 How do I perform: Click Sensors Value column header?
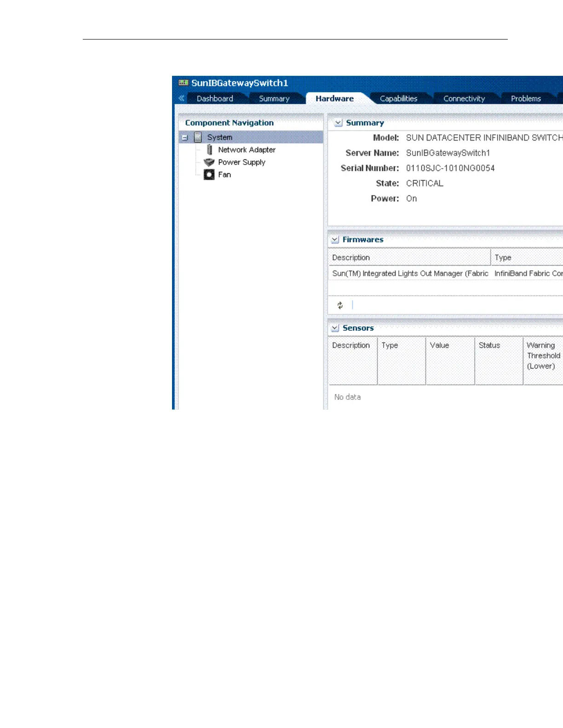450,361
